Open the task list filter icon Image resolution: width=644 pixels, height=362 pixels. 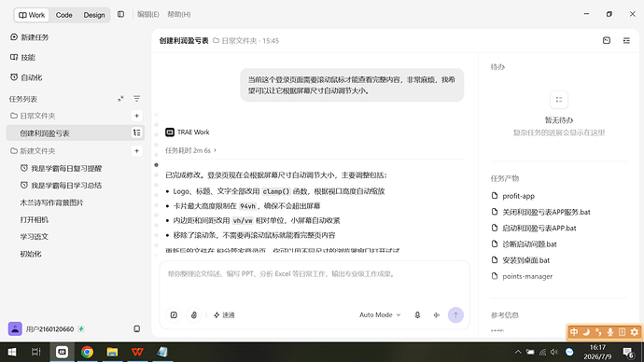tap(137, 99)
